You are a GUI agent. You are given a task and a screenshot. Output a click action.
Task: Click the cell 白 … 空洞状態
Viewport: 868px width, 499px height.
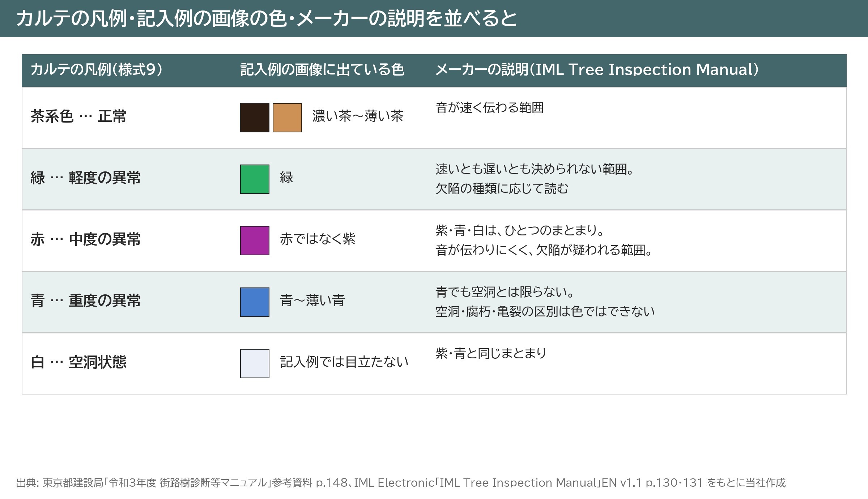coord(78,362)
